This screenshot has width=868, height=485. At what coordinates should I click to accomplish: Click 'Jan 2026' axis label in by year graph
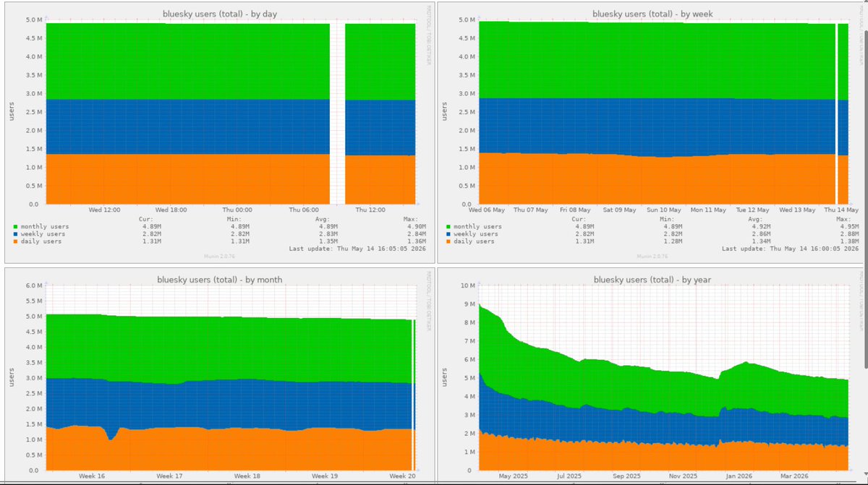(740, 476)
